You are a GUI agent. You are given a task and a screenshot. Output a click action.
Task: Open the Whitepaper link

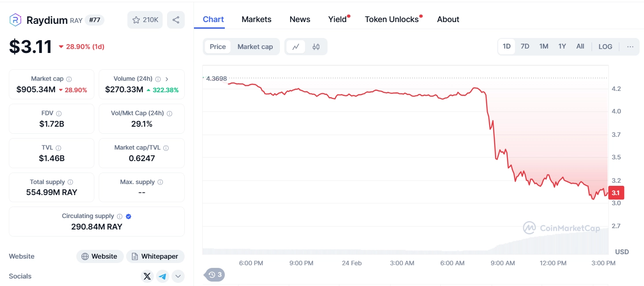[x=155, y=256]
